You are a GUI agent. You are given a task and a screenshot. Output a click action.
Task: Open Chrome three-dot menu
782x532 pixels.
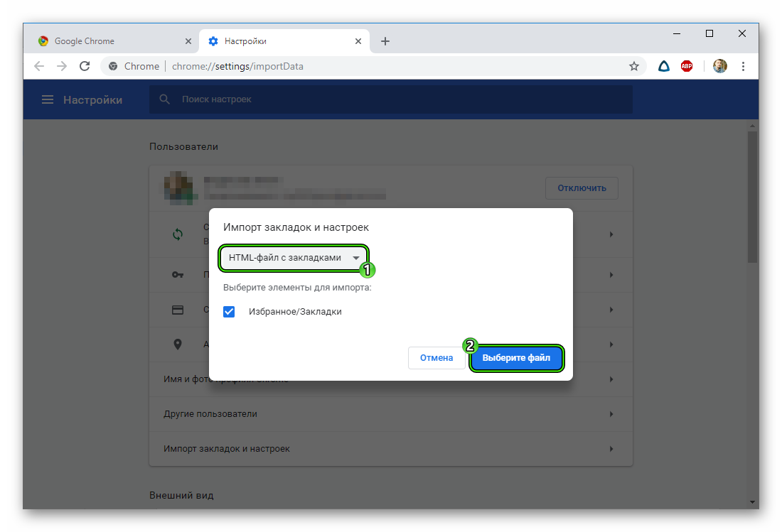744,66
